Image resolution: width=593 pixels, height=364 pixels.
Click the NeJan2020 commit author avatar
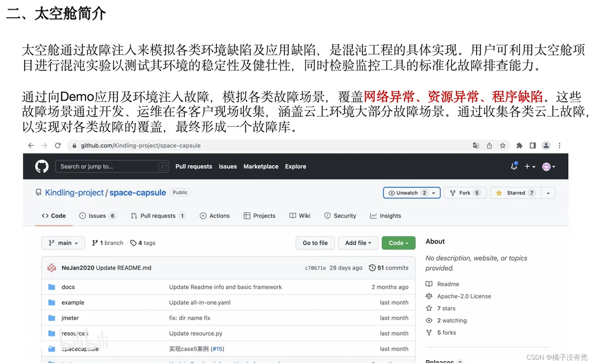click(52, 268)
